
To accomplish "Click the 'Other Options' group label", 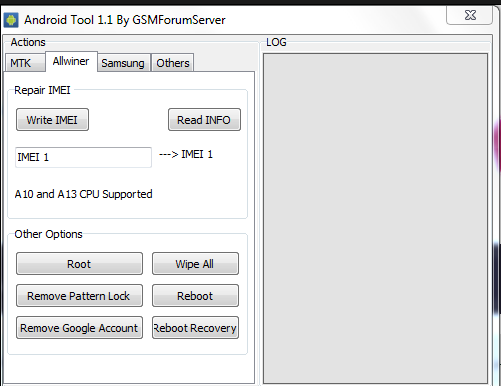I will pyautogui.click(x=48, y=234).
